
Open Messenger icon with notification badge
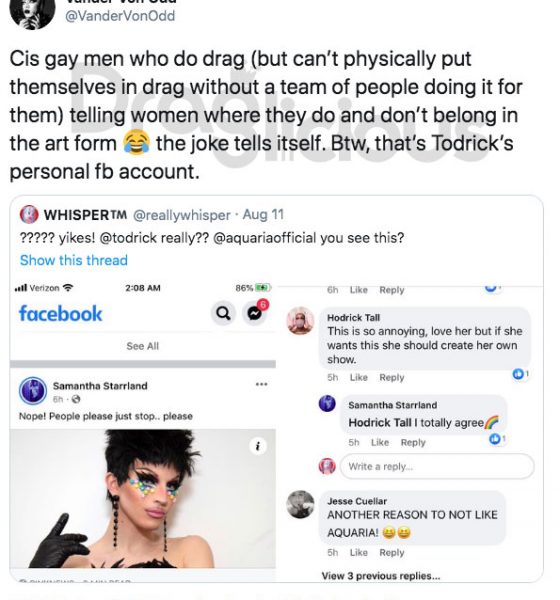pyautogui.click(x=255, y=313)
